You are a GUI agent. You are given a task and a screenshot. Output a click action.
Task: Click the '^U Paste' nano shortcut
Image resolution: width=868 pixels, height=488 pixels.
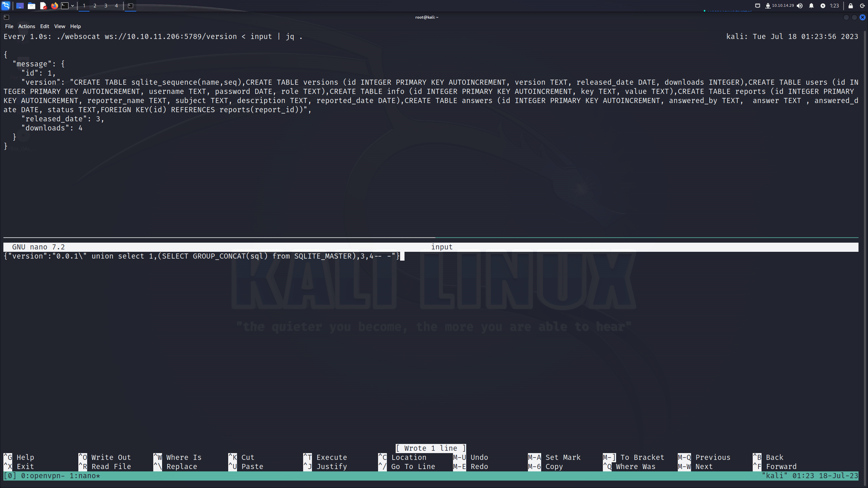tap(246, 467)
